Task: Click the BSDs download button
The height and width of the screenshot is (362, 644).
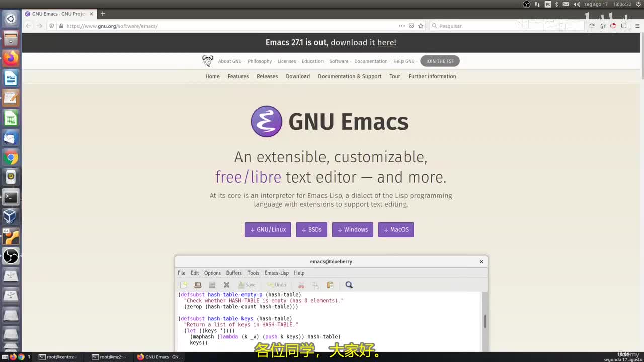Action: tap(311, 230)
